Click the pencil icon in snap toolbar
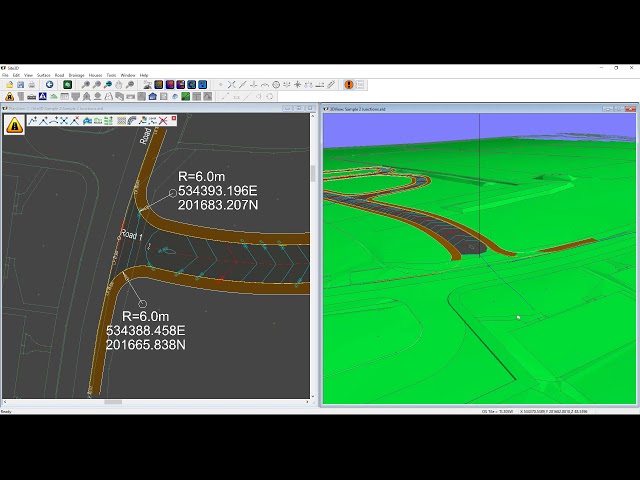This screenshot has height=480, width=640. point(331,84)
